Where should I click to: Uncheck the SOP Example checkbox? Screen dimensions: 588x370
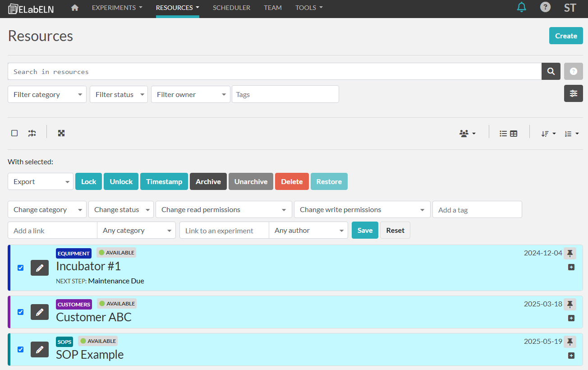pos(20,349)
